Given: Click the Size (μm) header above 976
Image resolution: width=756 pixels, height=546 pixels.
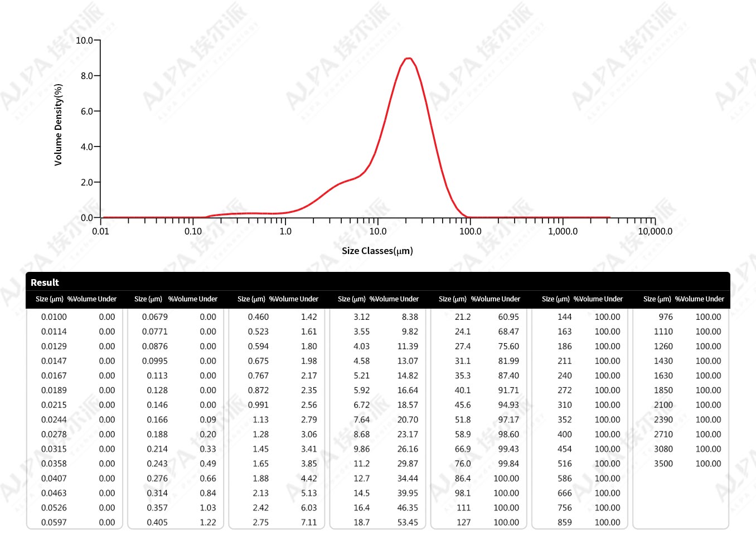Looking at the screenshot, I should pos(657,299).
